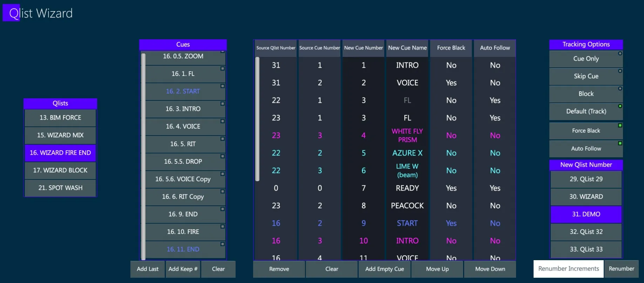Click the Source Qlist Number column header
644x283 pixels.
[276, 48]
